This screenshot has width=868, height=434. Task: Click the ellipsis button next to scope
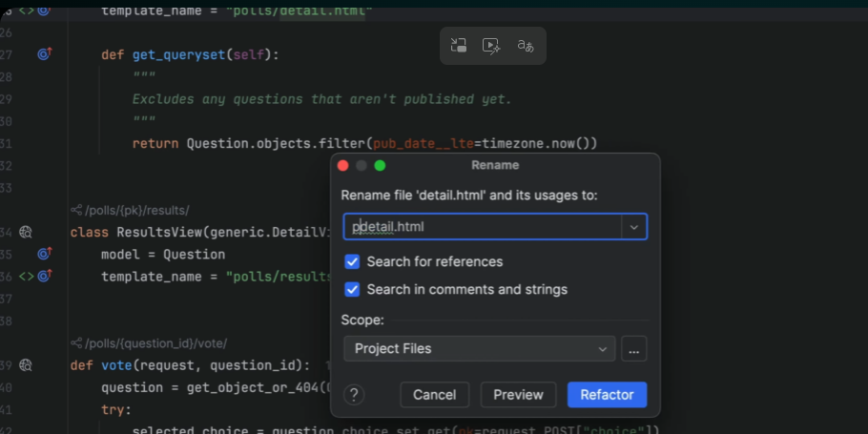tap(634, 349)
